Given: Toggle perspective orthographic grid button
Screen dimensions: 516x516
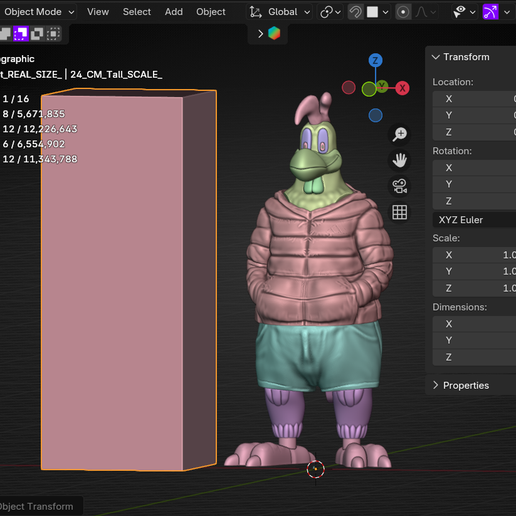Looking at the screenshot, I should 399,212.
